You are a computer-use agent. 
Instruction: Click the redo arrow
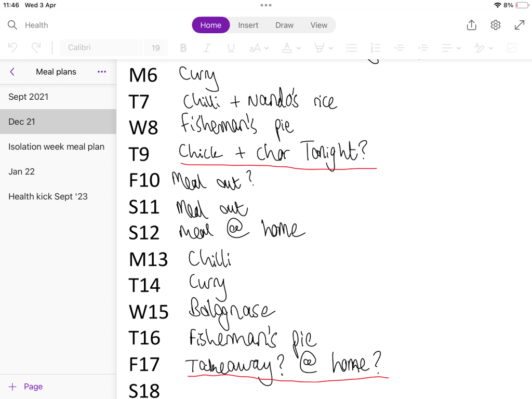[x=36, y=48]
